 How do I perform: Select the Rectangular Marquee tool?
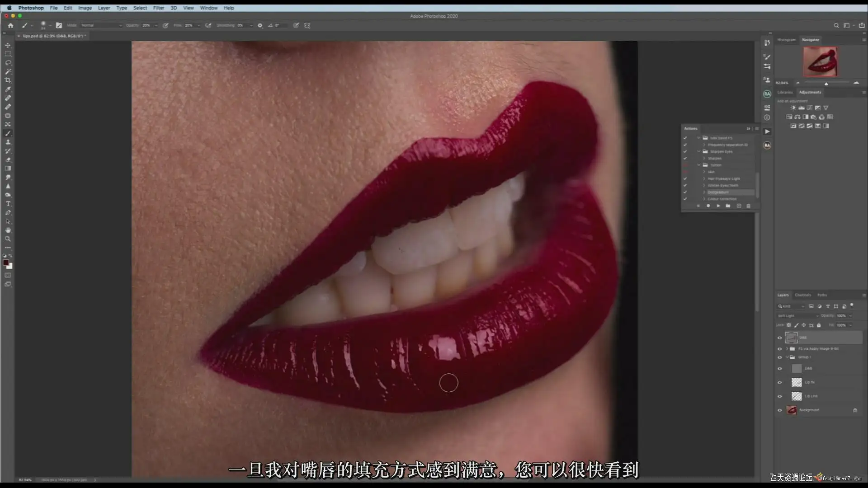pyautogui.click(x=8, y=54)
